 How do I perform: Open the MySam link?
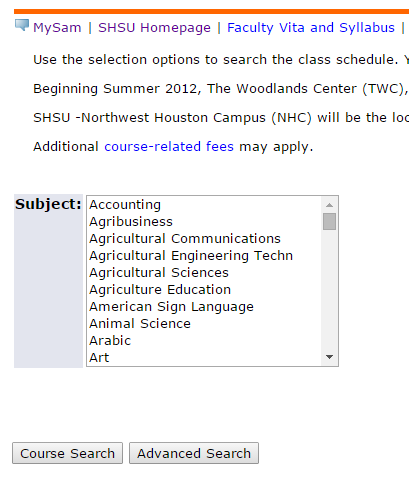[57, 28]
